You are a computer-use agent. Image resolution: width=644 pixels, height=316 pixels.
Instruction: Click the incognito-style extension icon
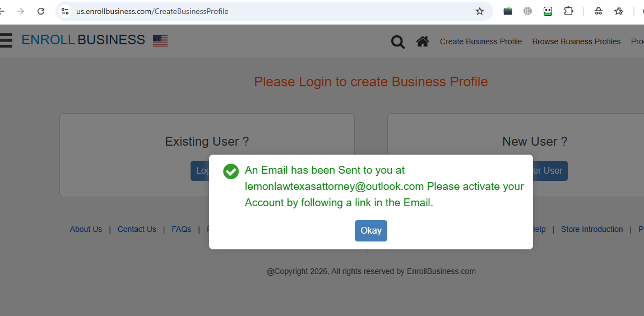pyautogui.click(x=599, y=11)
